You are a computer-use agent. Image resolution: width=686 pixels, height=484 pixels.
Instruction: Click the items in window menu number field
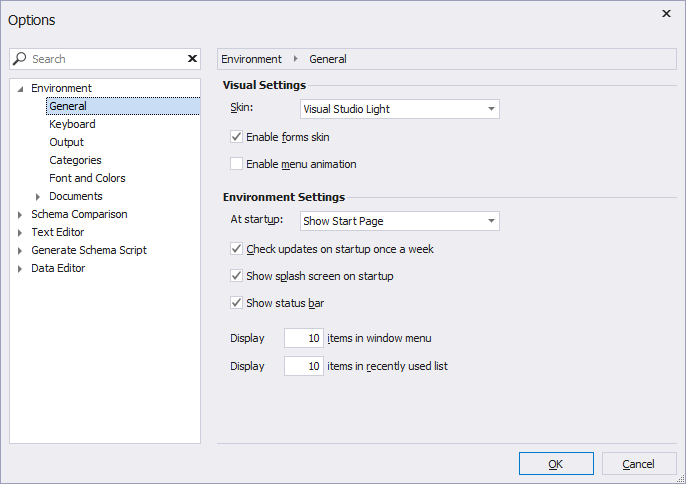304,338
